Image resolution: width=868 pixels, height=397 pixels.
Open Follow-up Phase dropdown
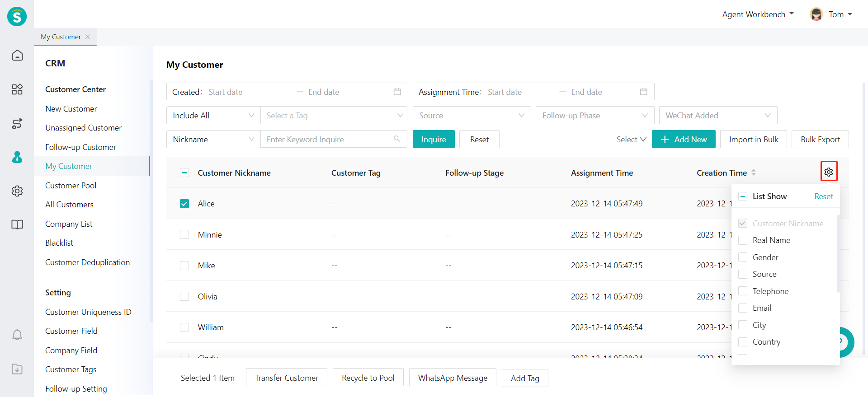click(x=595, y=115)
